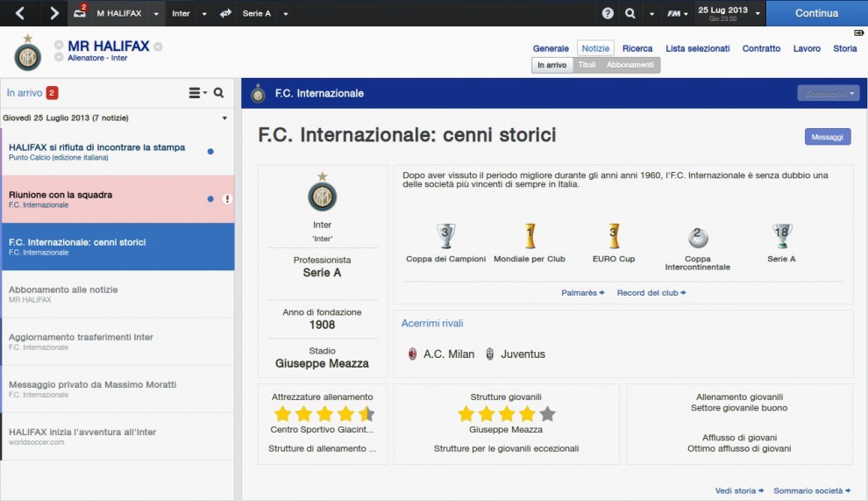This screenshot has width=868, height=501.
Task: Click the fullscreen icon below Continua
Action: (x=858, y=32)
